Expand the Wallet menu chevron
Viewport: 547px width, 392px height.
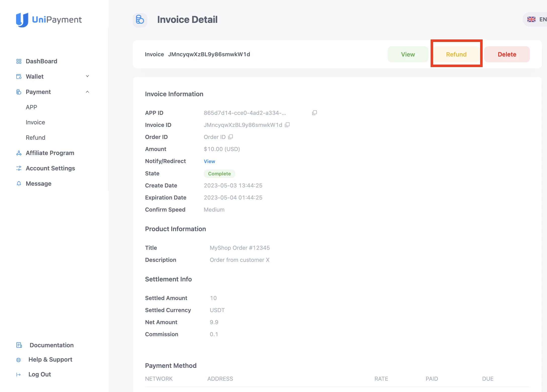click(x=87, y=76)
